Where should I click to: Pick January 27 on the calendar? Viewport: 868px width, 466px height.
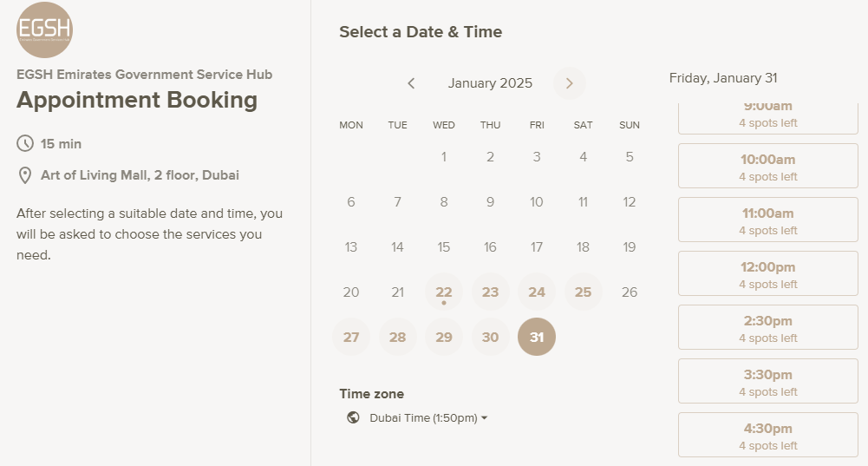(351, 337)
